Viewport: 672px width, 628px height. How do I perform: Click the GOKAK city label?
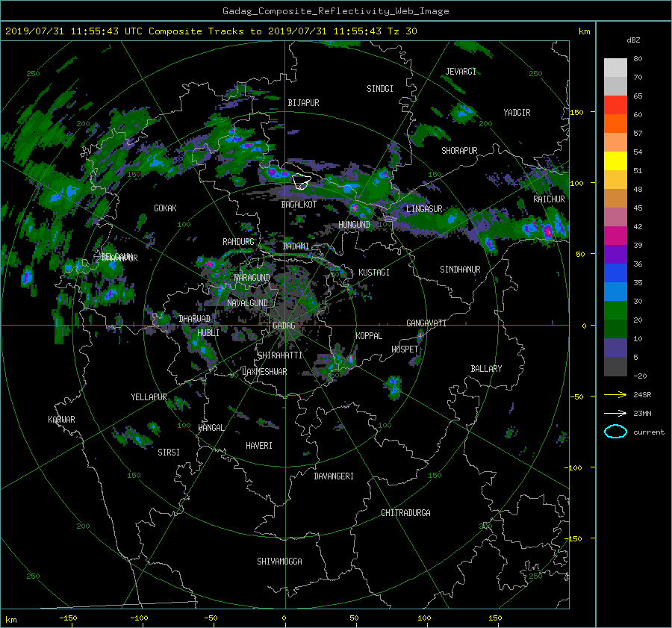[165, 208]
